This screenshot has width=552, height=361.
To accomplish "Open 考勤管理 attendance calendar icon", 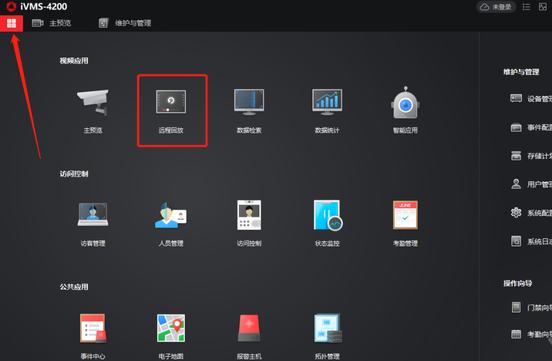I will point(405,215).
